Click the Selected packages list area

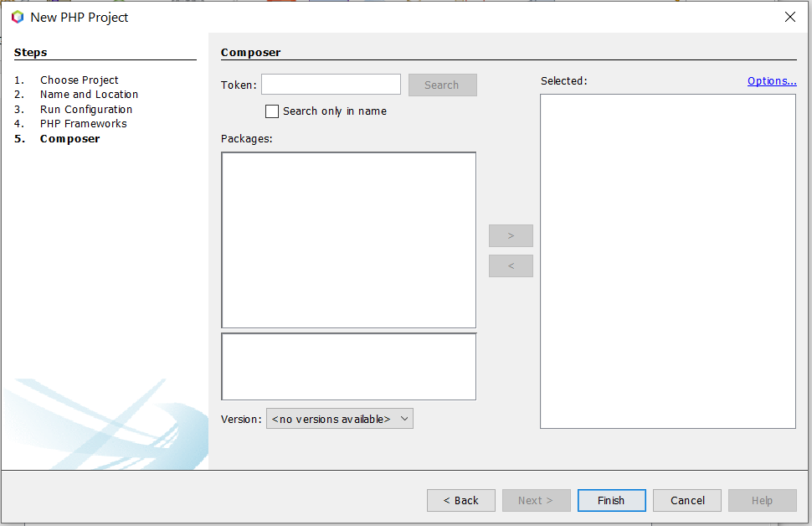(x=667, y=261)
